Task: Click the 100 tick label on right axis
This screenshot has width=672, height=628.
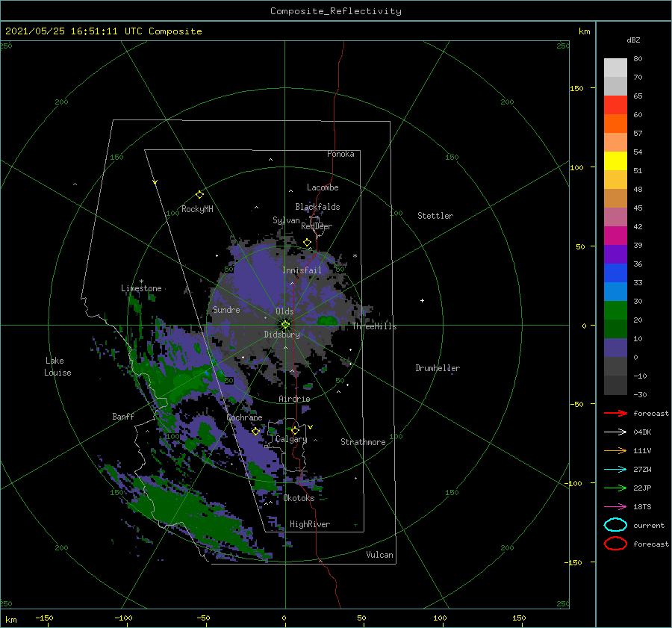Action: 576,167
